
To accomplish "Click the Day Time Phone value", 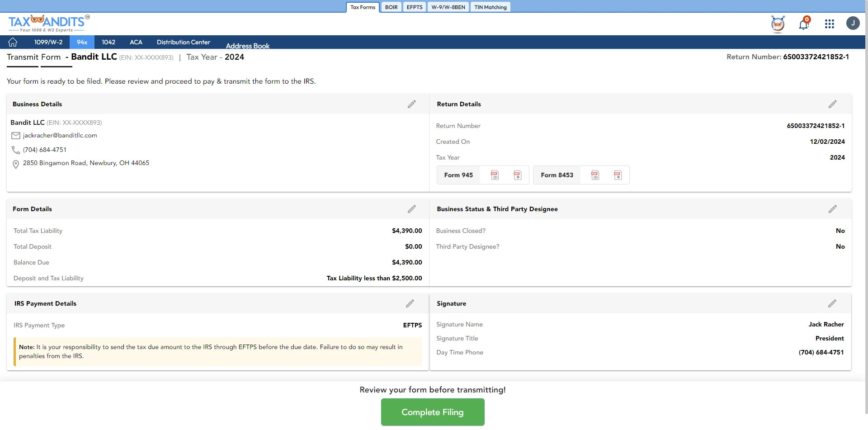I will [x=821, y=352].
